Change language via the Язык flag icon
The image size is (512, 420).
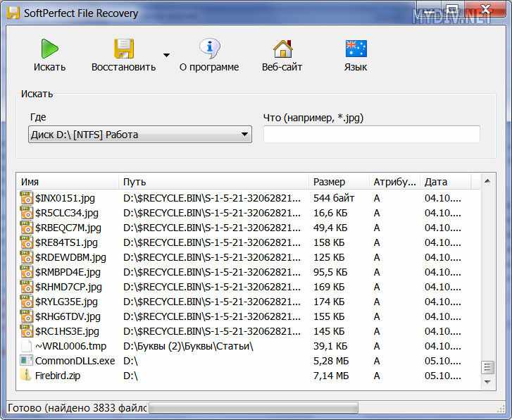pos(356,49)
